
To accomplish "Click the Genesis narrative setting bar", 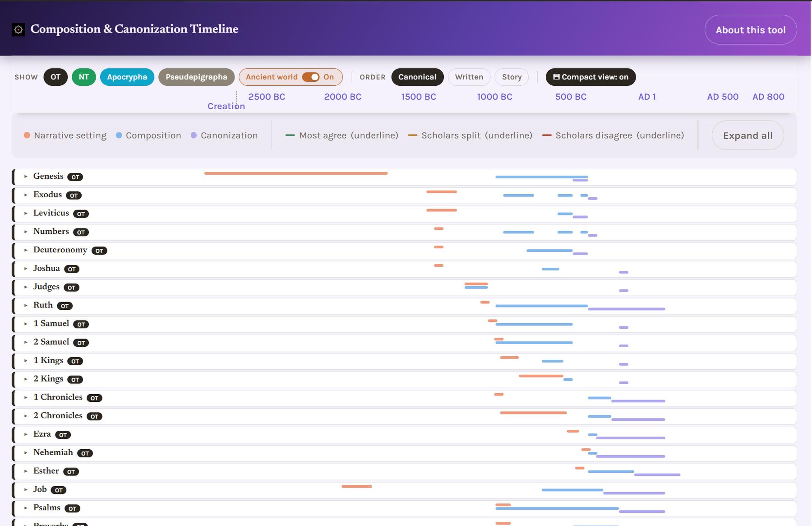I will tap(296, 173).
